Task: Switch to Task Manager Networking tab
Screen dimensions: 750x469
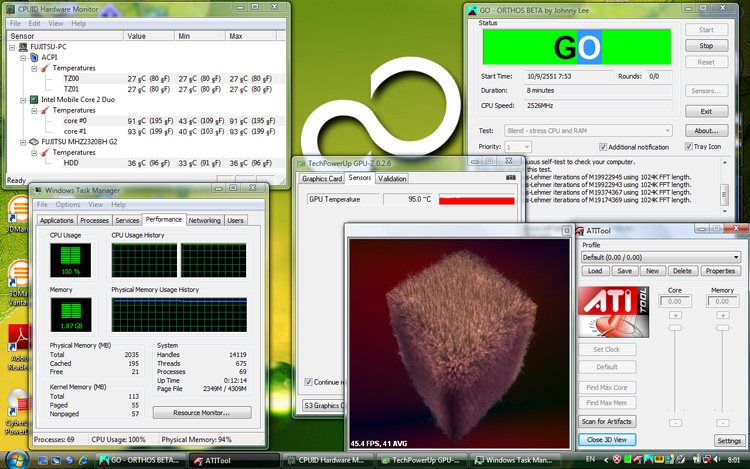Action: point(204,220)
